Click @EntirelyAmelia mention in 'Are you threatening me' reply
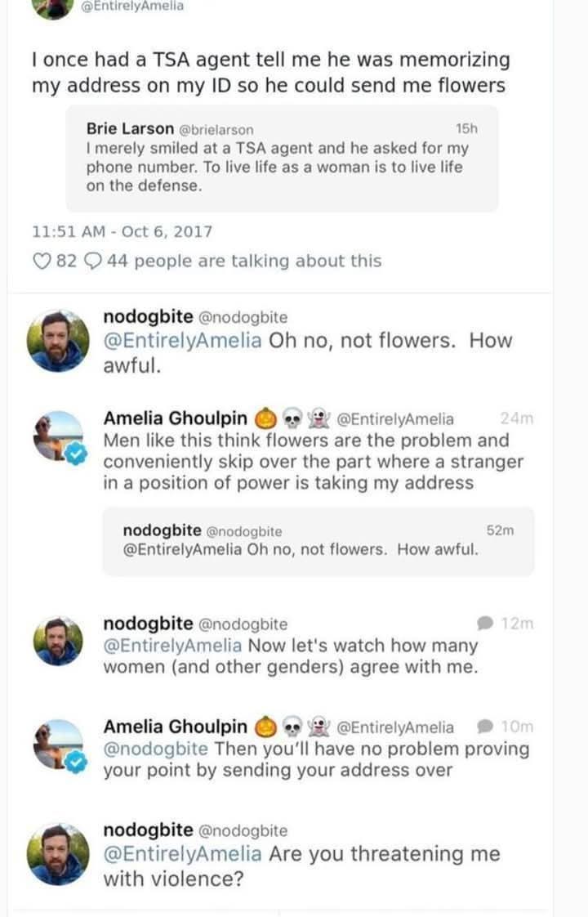 coord(183,855)
